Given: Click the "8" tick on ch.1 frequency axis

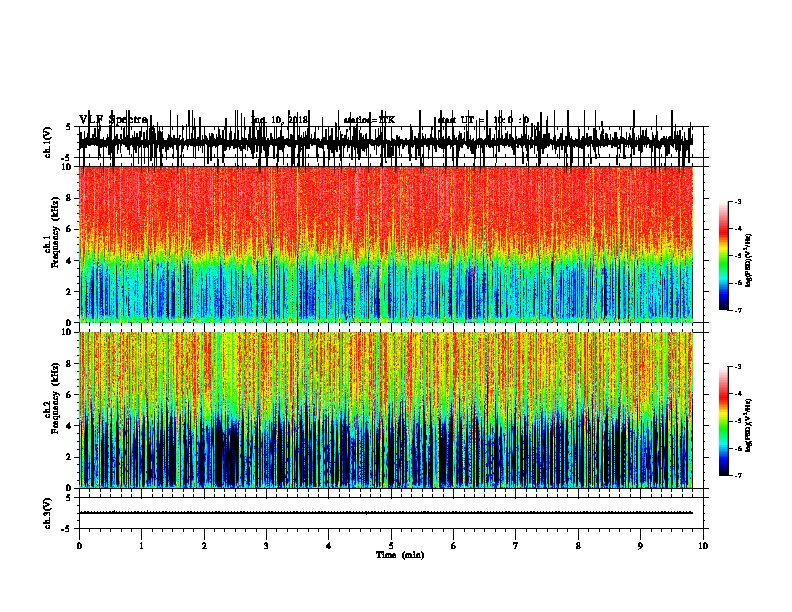Looking at the screenshot, I should coord(69,198).
